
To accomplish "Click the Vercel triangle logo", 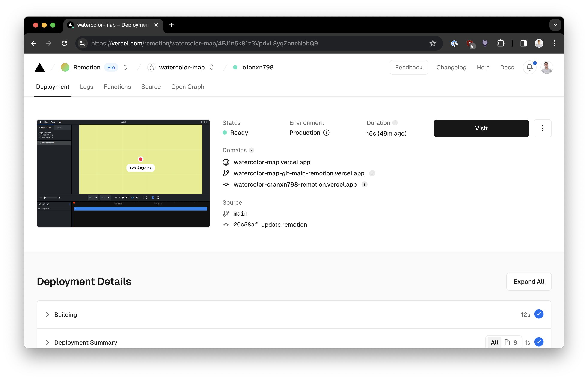I will (x=40, y=67).
